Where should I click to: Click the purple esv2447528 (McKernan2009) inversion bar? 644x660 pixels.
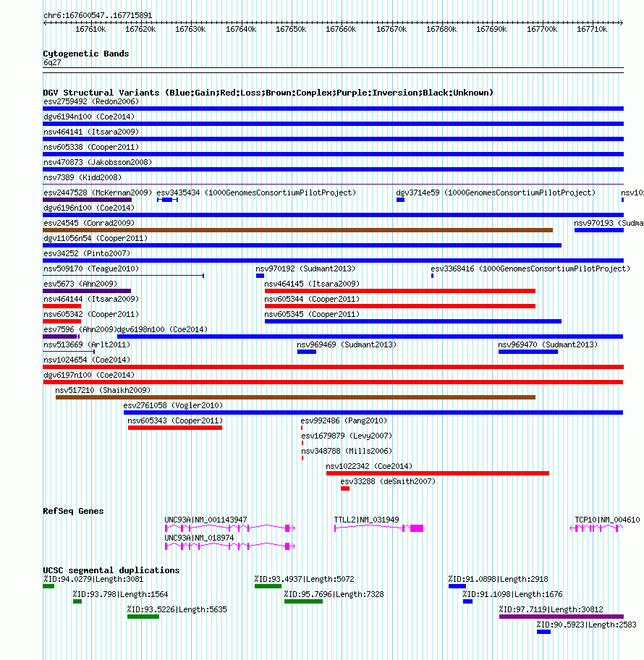87,200
